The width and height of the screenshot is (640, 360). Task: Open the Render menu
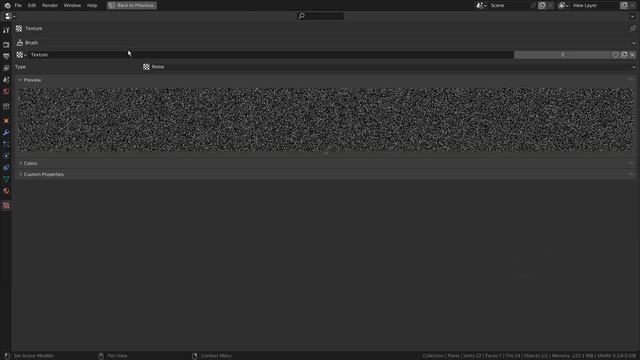[x=50, y=5]
